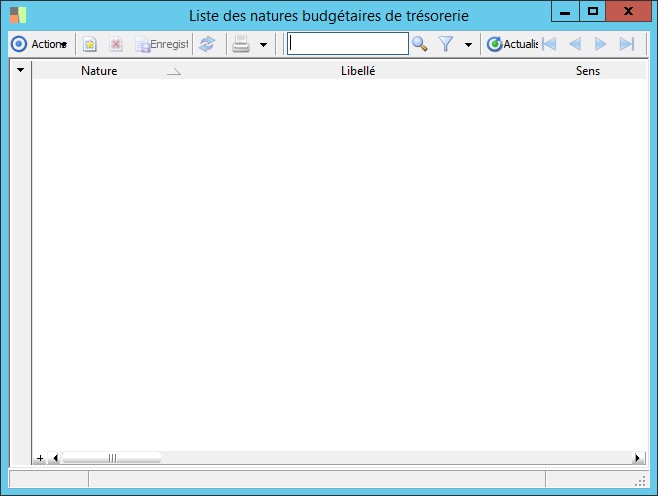Screen dimensions: 658x496
Task: Go to previous record arrow
Action: tap(575, 44)
